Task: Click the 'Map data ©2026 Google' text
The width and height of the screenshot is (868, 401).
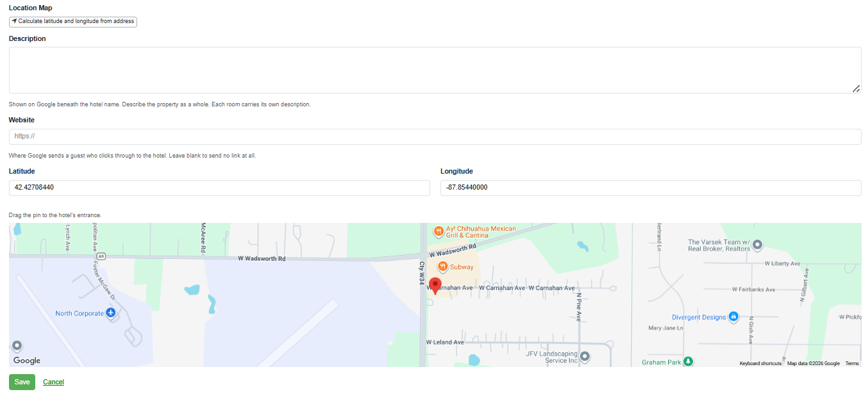Action: (x=814, y=363)
